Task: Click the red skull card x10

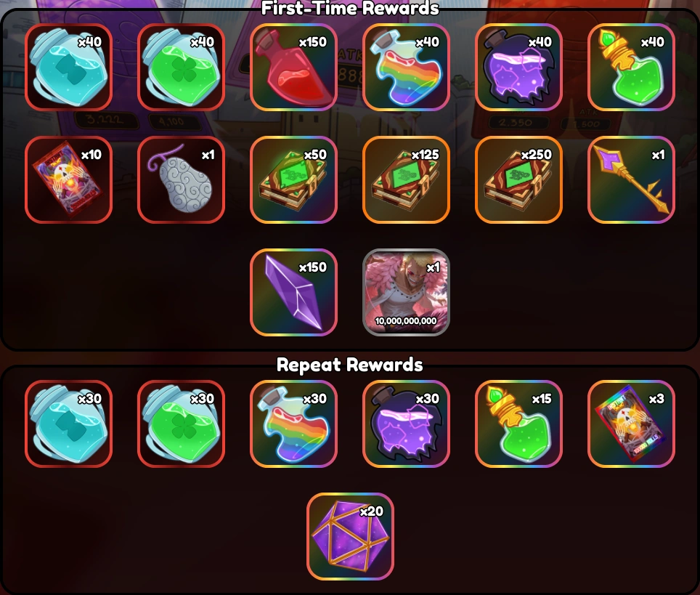Action: [x=69, y=179]
